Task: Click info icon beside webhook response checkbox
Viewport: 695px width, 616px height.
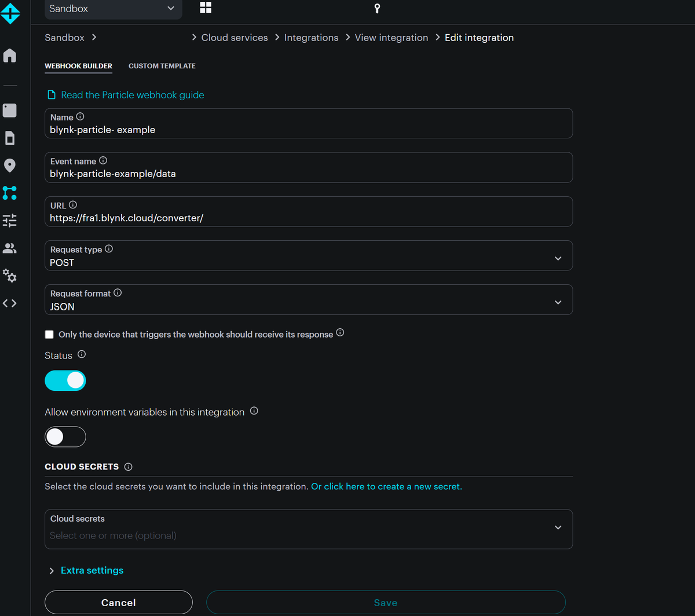Action: pos(341,333)
